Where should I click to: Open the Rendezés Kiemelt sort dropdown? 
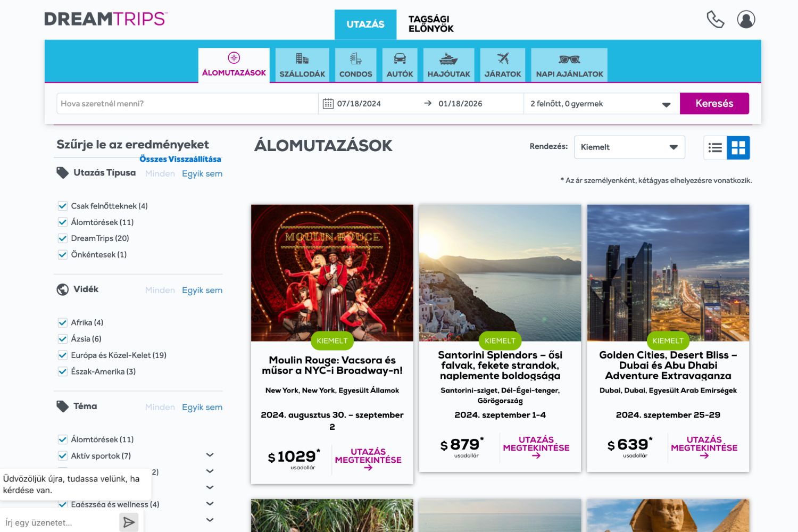tap(629, 147)
